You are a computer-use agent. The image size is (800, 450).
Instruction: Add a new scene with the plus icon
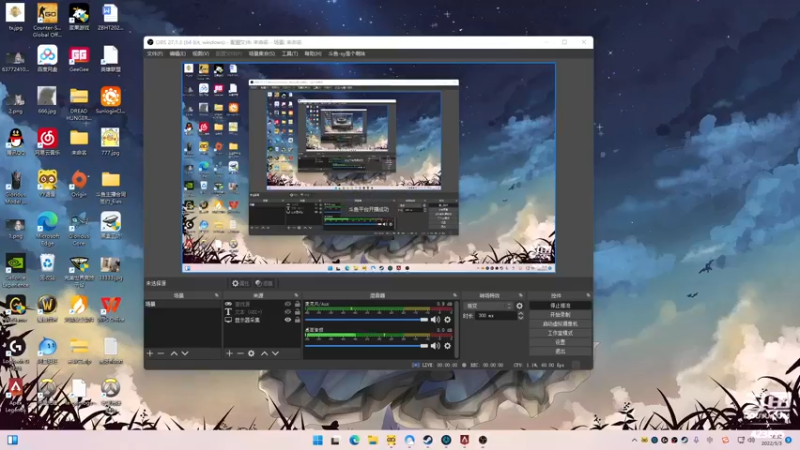[x=150, y=353]
